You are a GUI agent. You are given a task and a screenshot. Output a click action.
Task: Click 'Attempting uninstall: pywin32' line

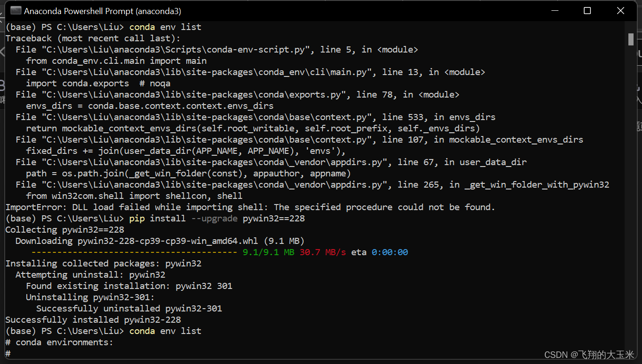[x=91, y=274]
